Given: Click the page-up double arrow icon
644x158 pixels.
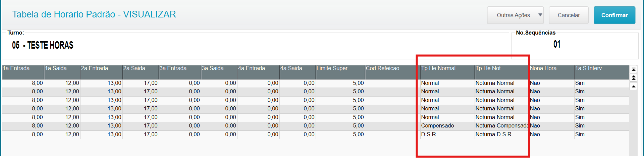Looking at the screenshot, I should click(x=633, y=78).
